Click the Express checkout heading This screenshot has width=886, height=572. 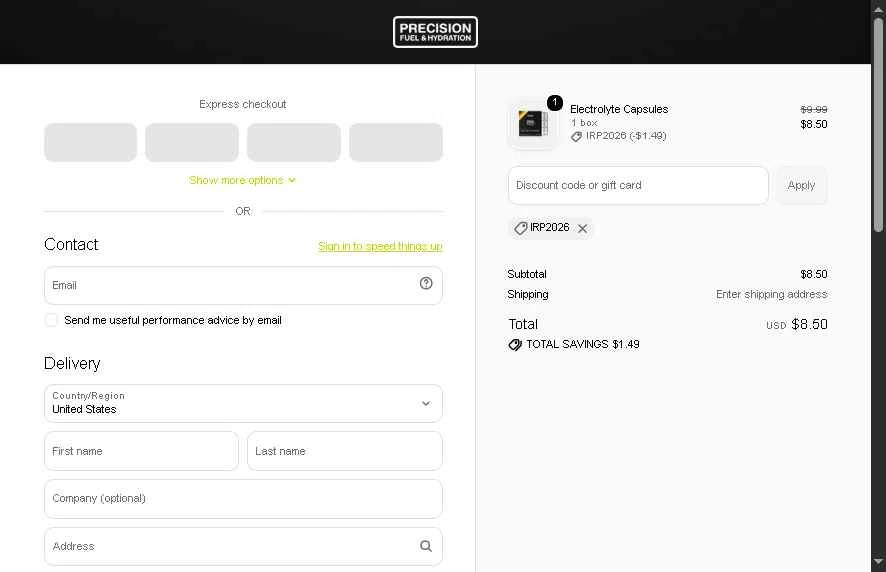242,104
